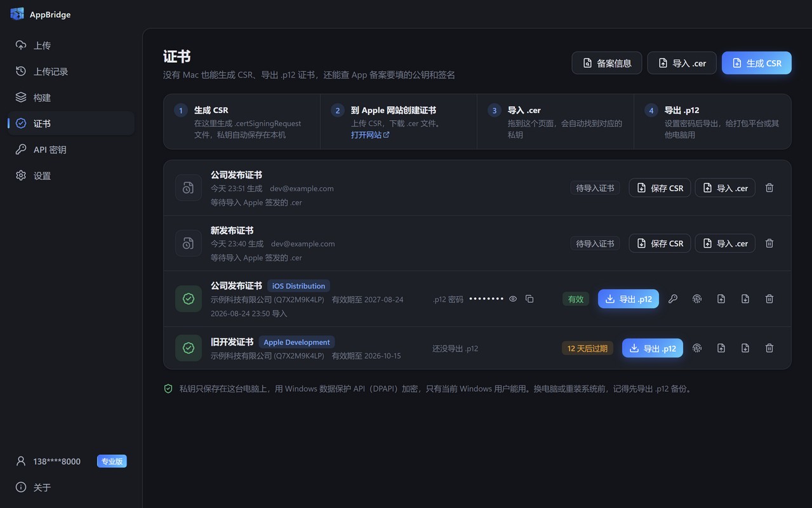Click 待导入证书 badge of 新发布证书
The width and height of the screenshot is (812, 508).
595,244
